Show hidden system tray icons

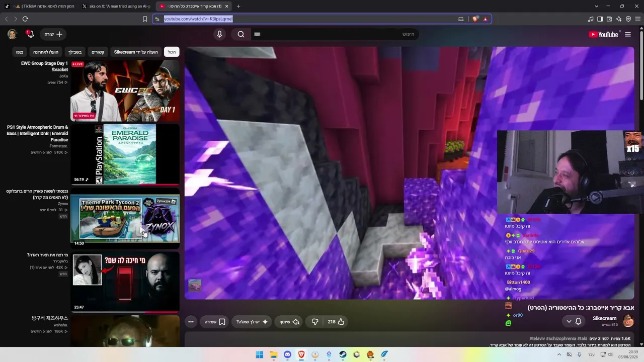click(x=559, y=354)
